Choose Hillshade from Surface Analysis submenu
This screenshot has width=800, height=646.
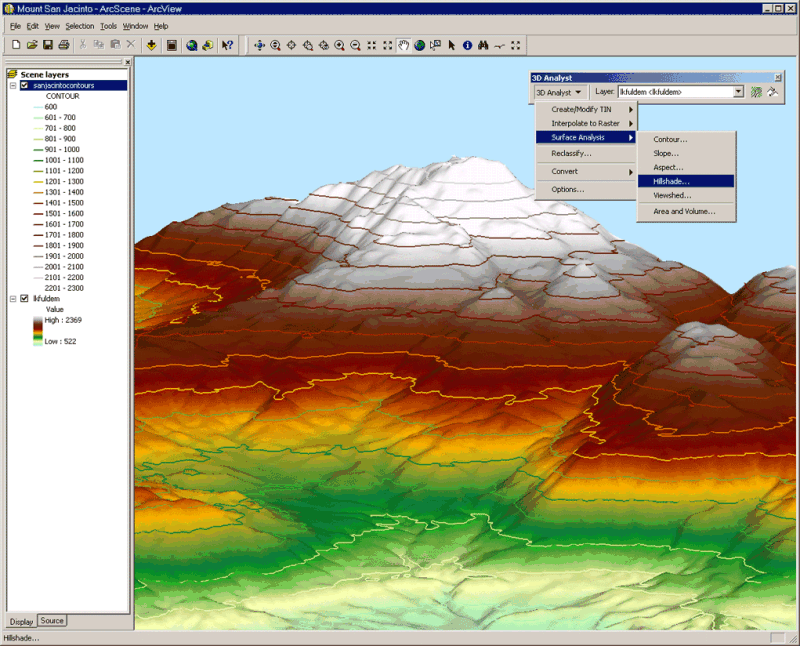(x=673, y=181)
